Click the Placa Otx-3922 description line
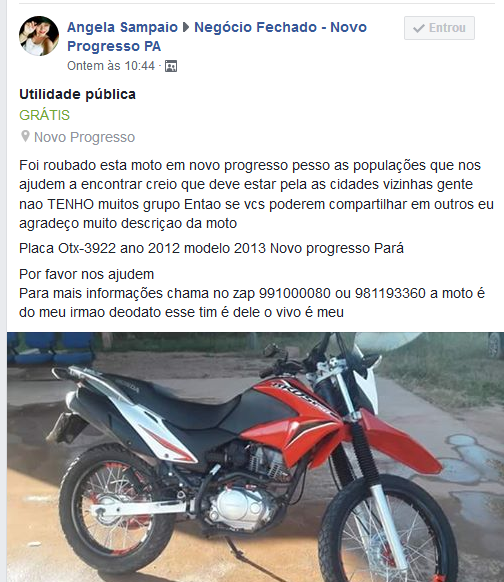This screenshot has width=504, height=582. 211,248
